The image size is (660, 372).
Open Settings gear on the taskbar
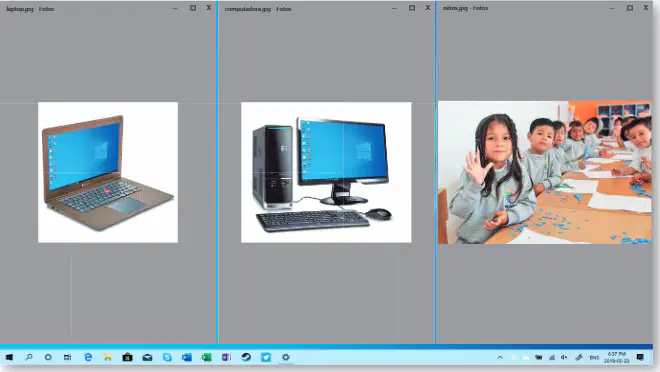tap(286, 357)
